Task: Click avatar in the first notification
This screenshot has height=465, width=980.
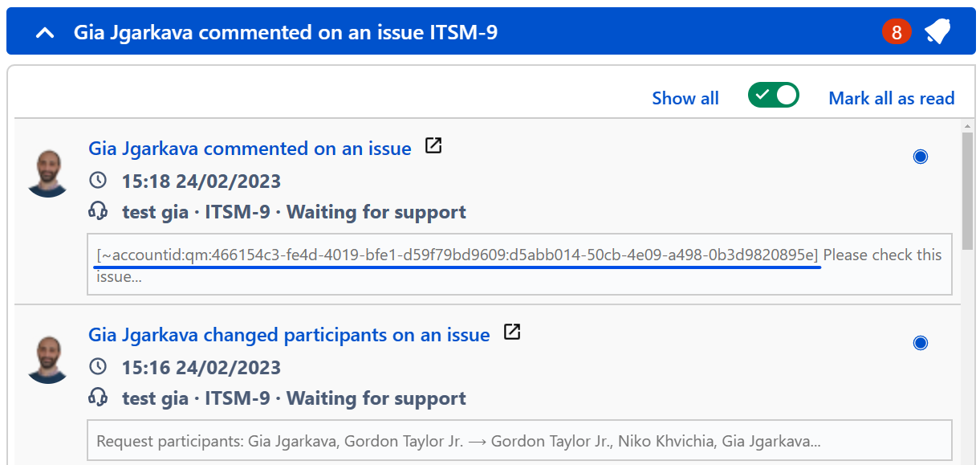Action: [x=48, y=173]
